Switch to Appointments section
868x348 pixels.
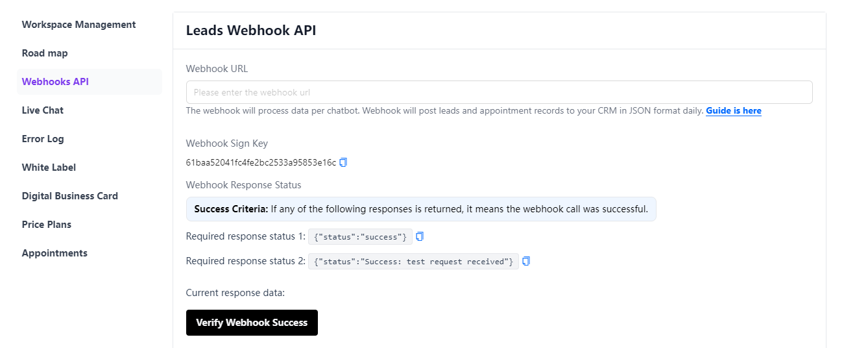(54, 253)
